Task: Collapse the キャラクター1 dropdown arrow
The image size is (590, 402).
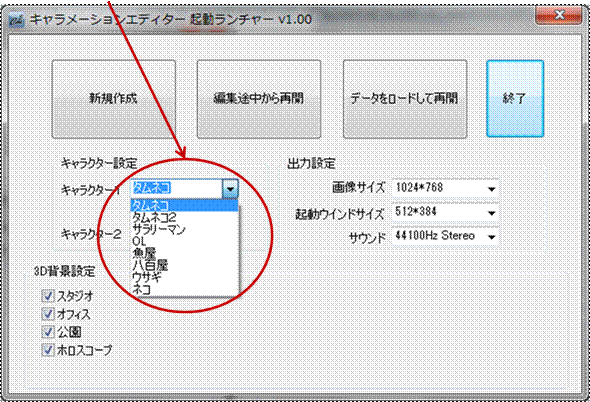Action: click(x=230, y=189)
